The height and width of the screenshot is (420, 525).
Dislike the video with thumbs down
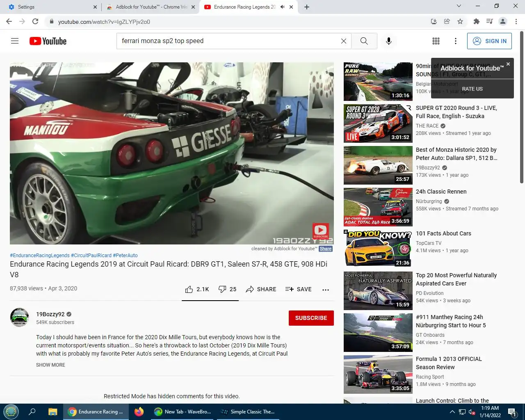227,289
